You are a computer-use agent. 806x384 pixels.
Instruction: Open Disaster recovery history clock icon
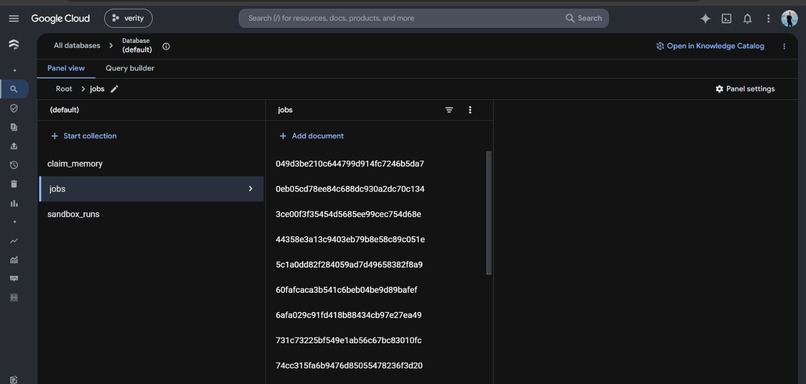pos(14,165)
